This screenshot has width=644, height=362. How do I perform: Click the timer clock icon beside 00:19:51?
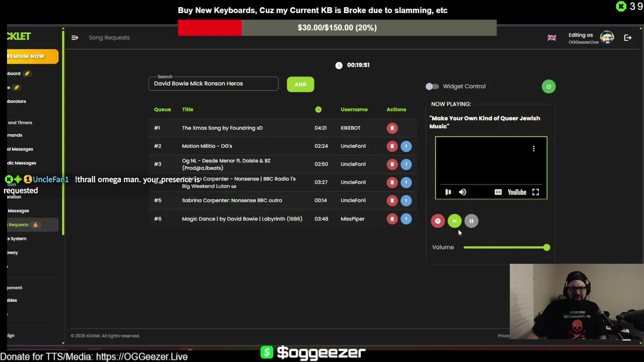pyautogui.click(x=339, y=65)
